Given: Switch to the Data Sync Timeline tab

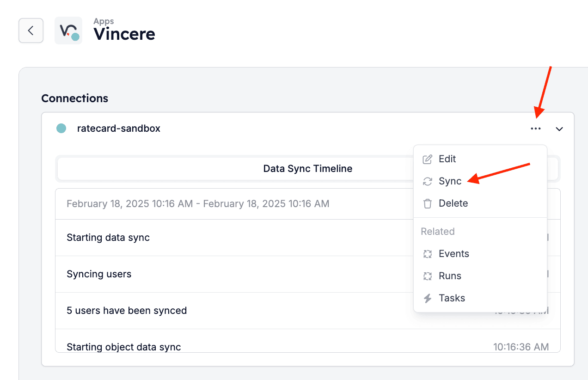Looking at the screenshot, I should [x=308, y=169].
